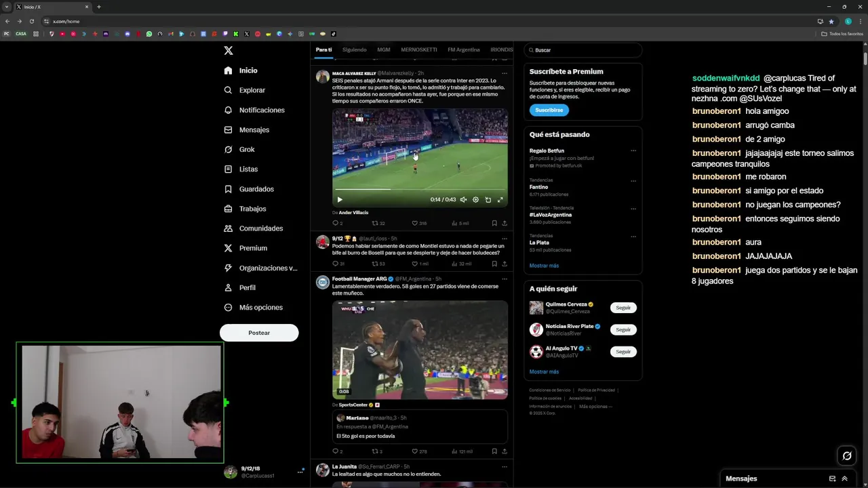Open the Explorar section

[245, 90]
